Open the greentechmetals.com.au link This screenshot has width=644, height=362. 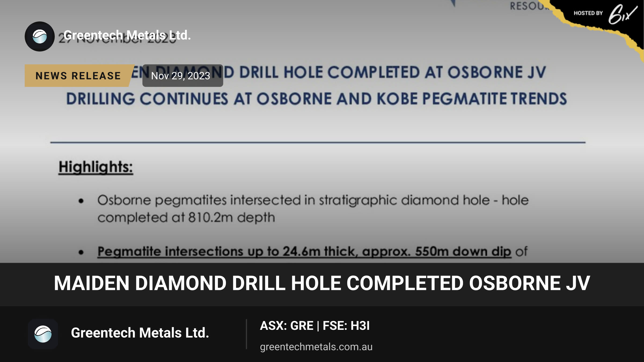[x=316, y=347]
